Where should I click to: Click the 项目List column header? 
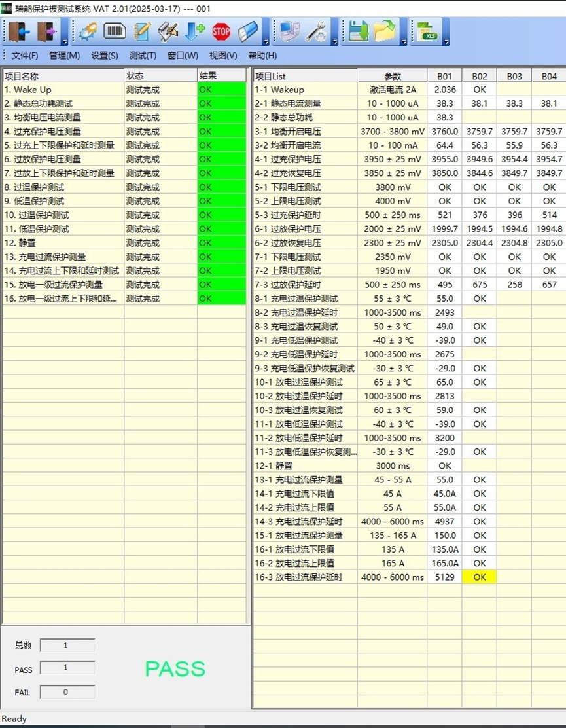click(306, 76)
